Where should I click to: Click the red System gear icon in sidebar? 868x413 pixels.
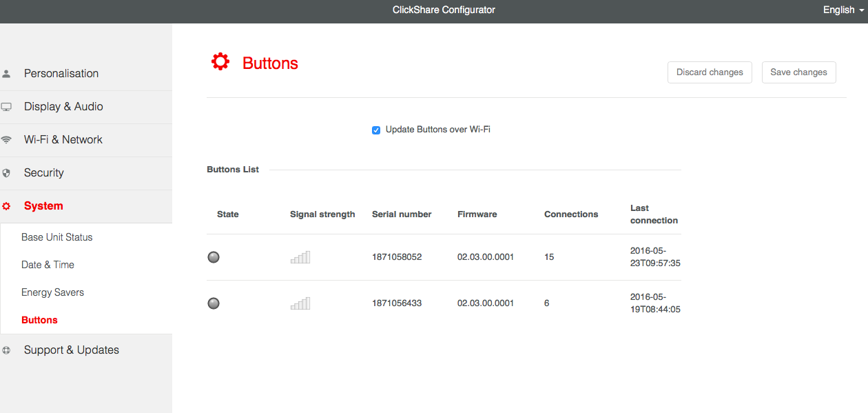click(x=6, y=206)
